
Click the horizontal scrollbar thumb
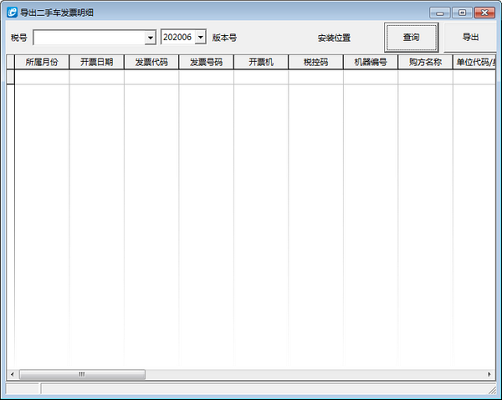pos(82,374)
